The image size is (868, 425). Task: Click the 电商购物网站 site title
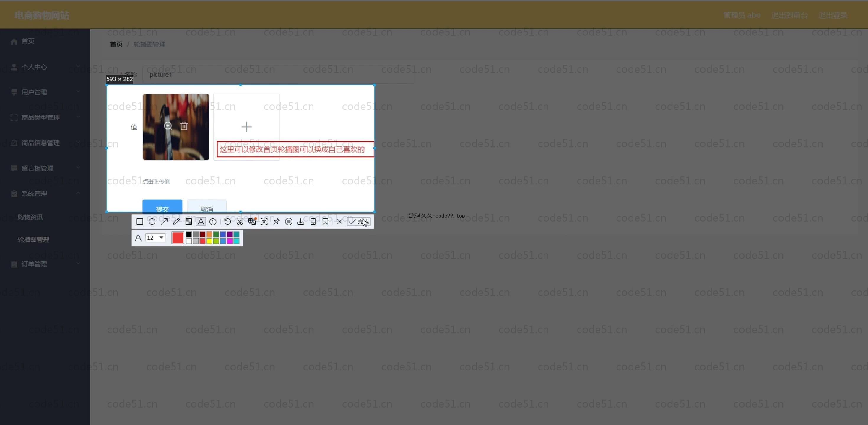42,15
